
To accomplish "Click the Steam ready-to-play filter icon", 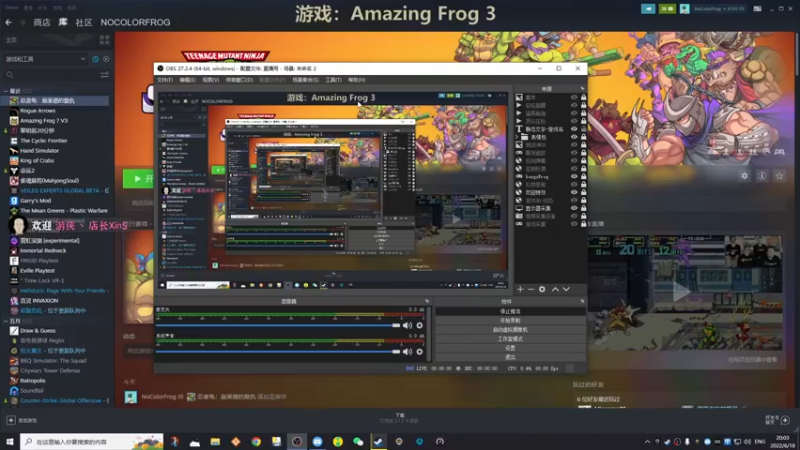I will tap(106, 59).
